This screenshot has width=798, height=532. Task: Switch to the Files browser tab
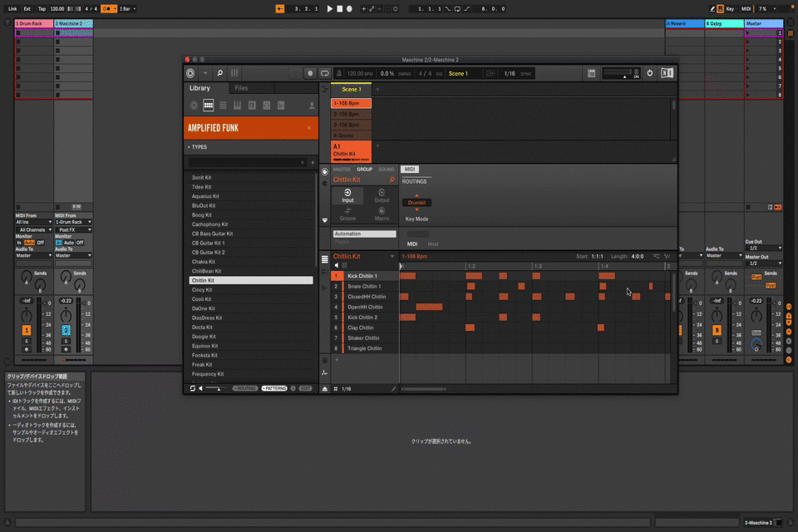click(241, 88)
